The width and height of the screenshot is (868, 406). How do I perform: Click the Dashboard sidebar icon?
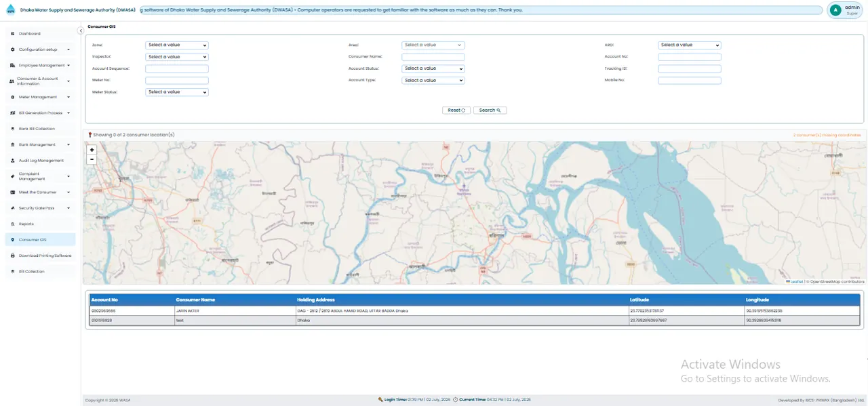(12, 33)
